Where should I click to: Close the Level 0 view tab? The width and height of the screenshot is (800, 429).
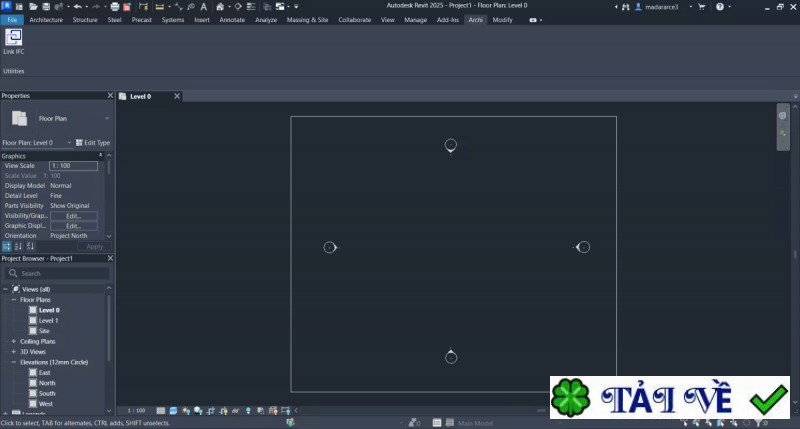177,96
